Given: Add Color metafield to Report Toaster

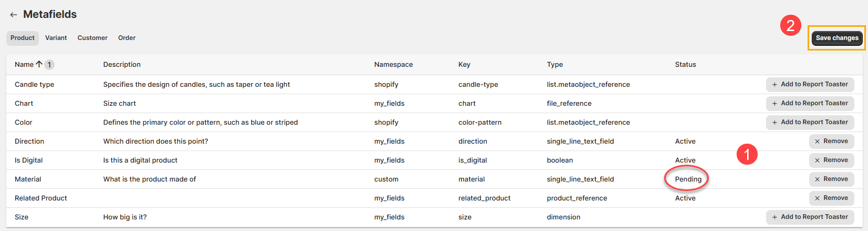Looking at the screenshot, I should point(810,122).
